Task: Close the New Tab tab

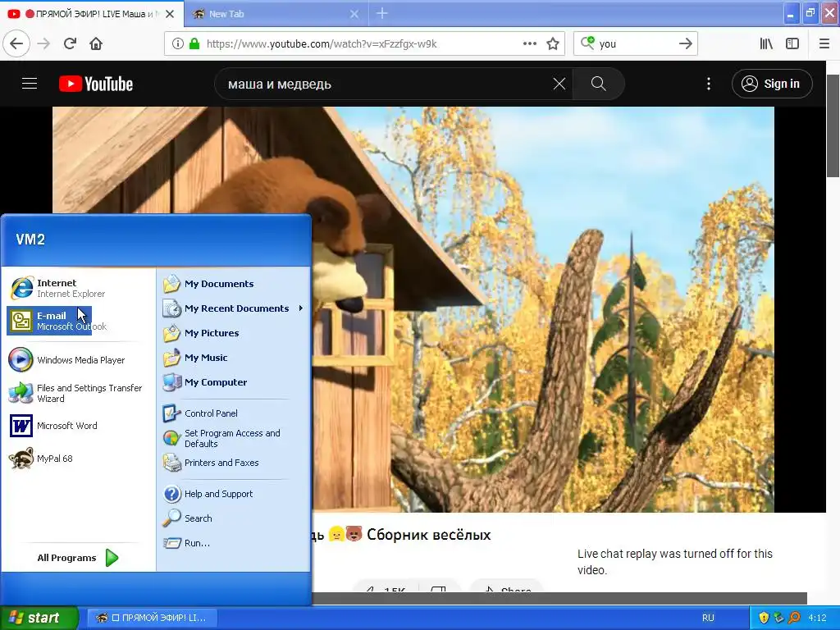Action: pos(354,14)
